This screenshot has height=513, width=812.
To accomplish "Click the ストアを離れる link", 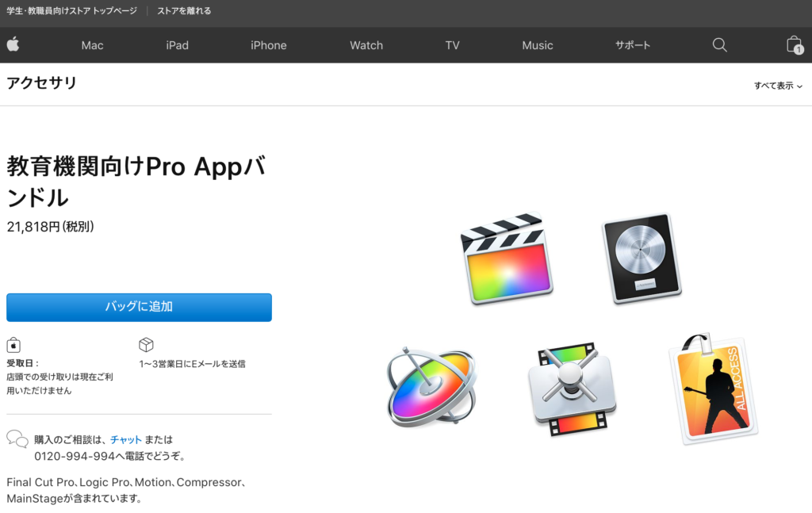I will pos(184,11).
